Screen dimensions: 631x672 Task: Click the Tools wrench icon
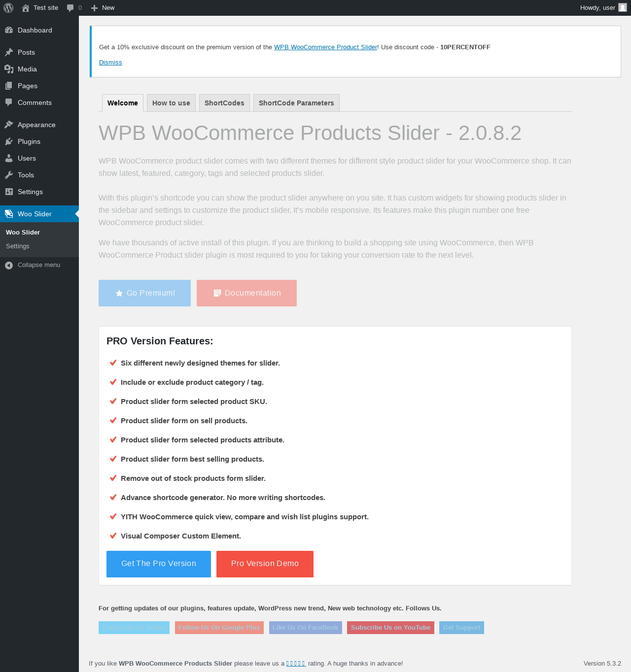pyautogui.click(x=9, y=175)
